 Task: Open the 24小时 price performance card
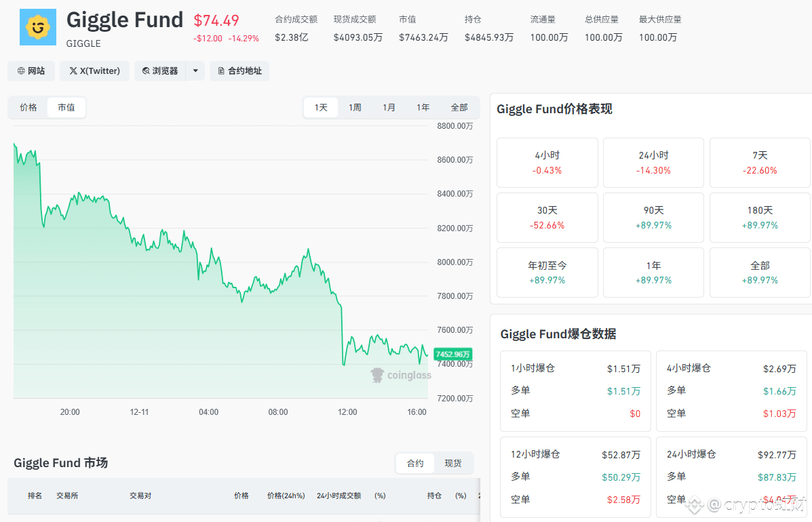tap(653, 163)
